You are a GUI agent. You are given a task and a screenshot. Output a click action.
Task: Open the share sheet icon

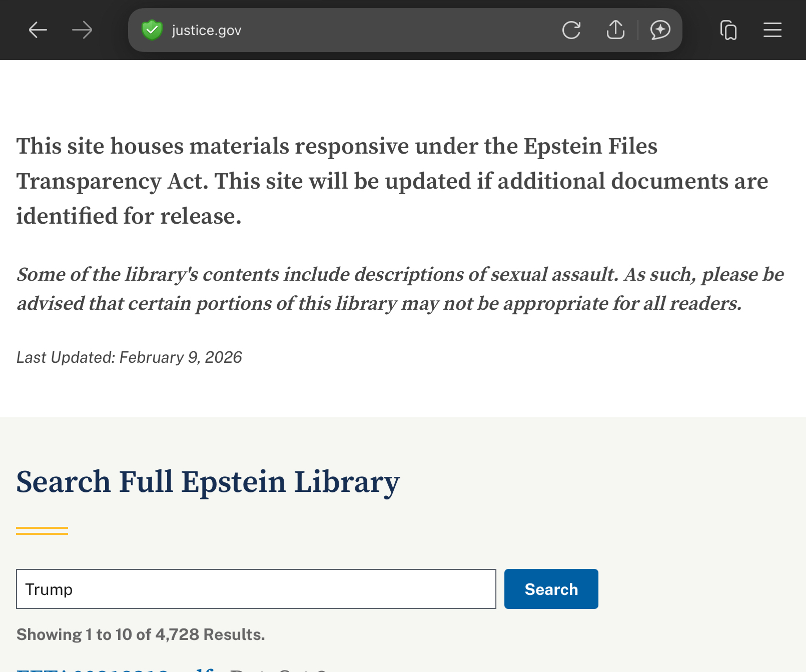click(x=615, y=30)
